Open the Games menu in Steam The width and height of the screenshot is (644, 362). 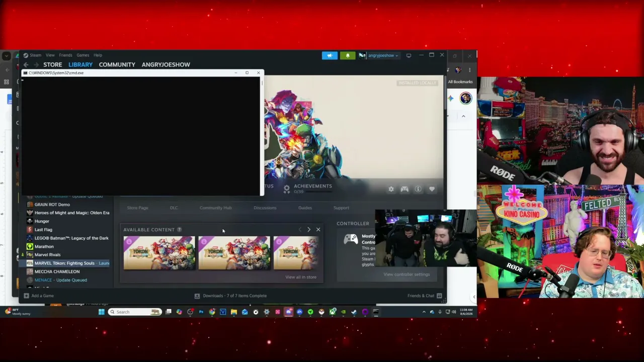83,55
